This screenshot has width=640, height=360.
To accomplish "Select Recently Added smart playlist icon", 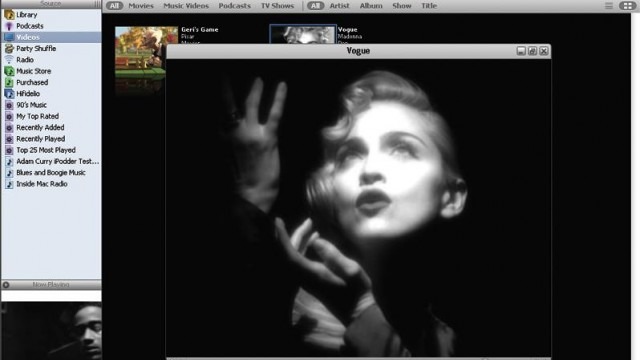I will tap(9, 128).
